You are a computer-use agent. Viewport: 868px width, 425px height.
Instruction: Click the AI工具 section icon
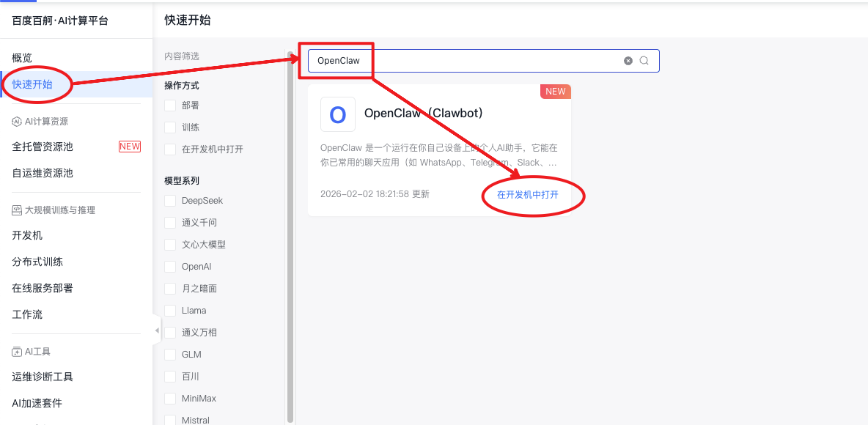click(x=17, y=352)
